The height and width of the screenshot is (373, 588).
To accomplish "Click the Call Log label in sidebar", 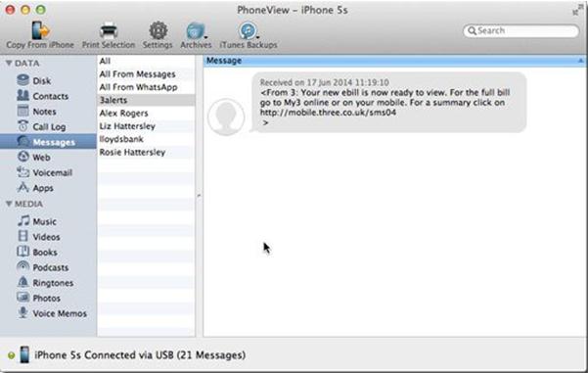I will pyautogui.click(x=49, y=127).
